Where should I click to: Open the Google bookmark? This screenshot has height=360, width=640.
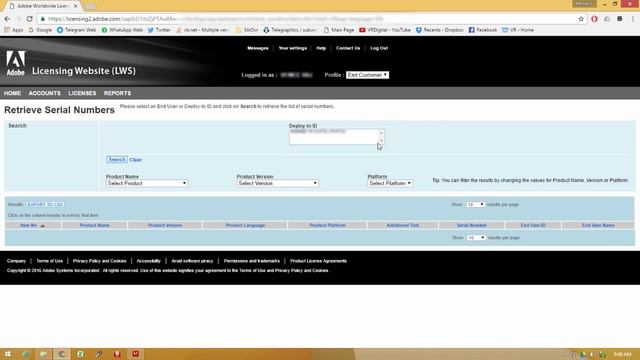click(x=40, y=30)
